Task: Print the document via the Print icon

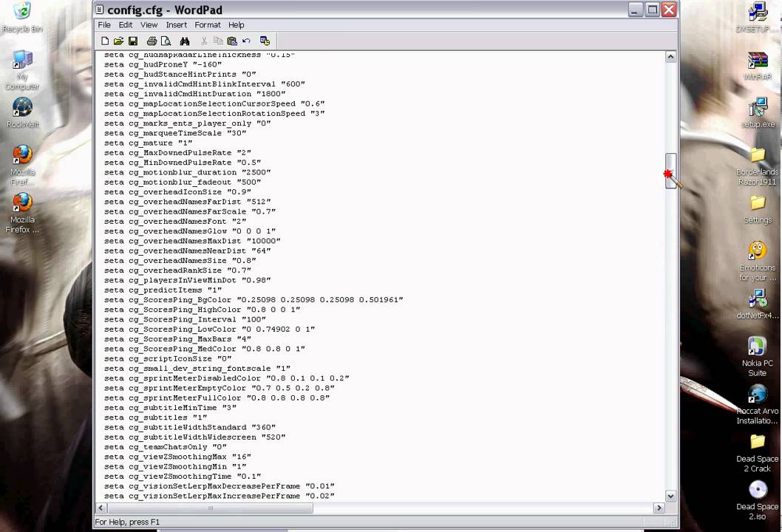Action: pos(151,41)
